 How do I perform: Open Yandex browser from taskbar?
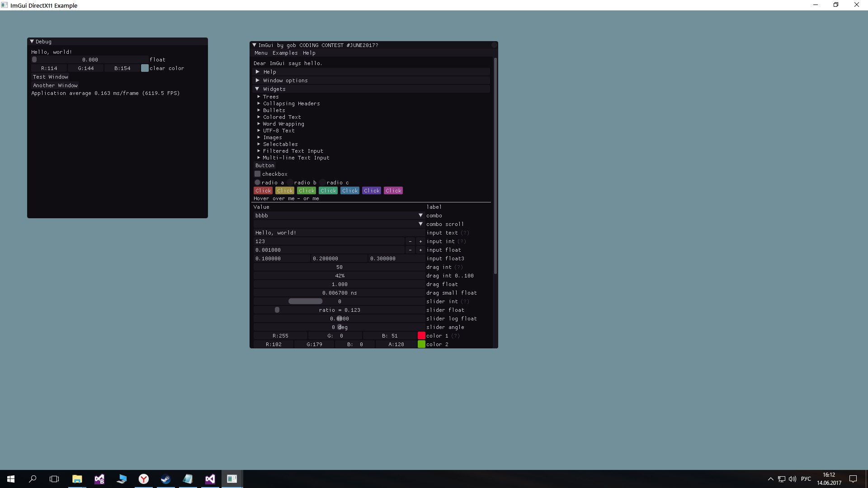click(x=144, y=479)
